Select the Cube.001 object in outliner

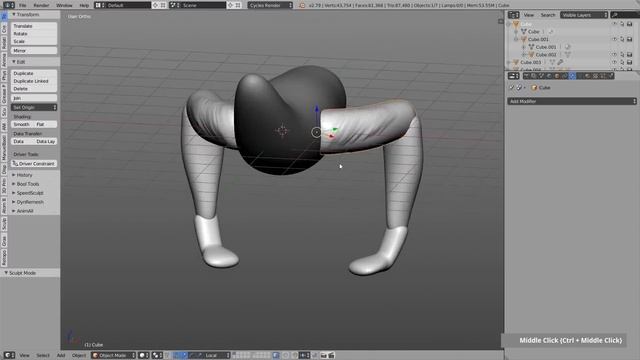click(x=538, y=39)
